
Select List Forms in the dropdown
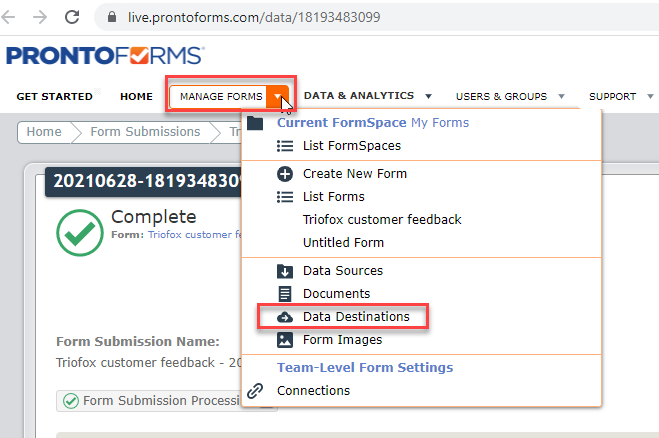click(334, 197)
